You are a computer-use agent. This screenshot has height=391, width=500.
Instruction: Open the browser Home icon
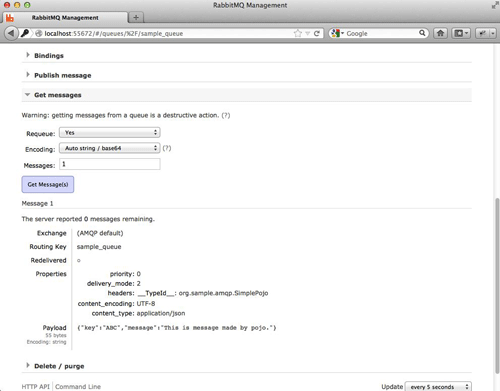tap(440, 33)
